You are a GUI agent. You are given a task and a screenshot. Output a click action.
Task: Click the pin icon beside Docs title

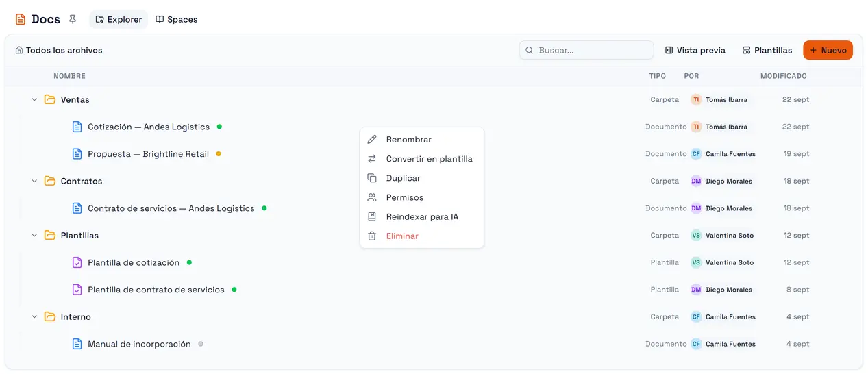tap(73, 19)
